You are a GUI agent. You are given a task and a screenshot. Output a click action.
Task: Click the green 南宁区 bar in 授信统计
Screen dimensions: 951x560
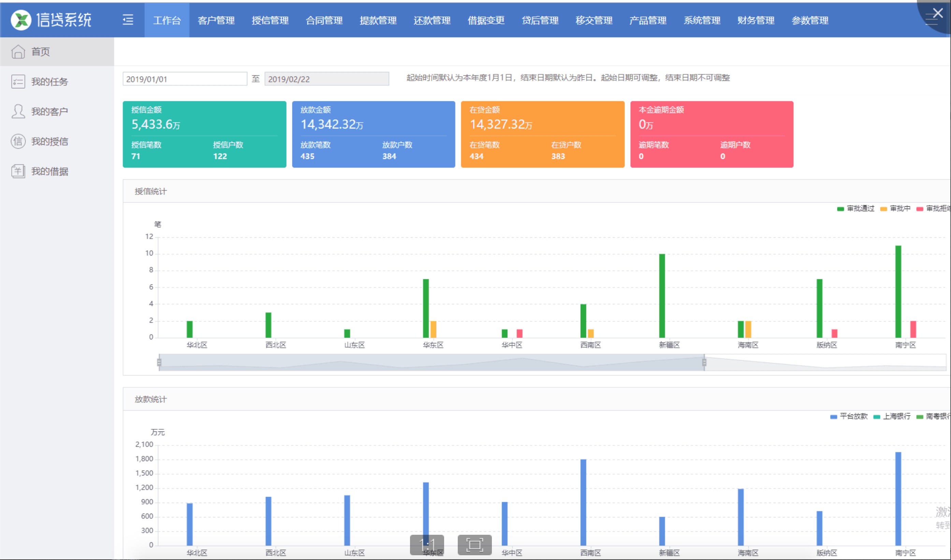tap(898, 292)
